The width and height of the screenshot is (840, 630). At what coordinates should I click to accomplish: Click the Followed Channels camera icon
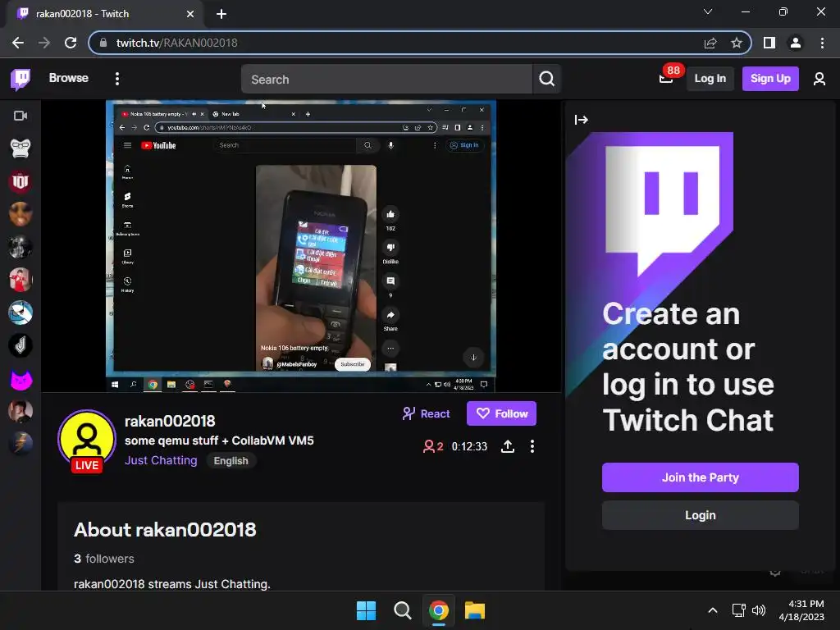(21, 116)
